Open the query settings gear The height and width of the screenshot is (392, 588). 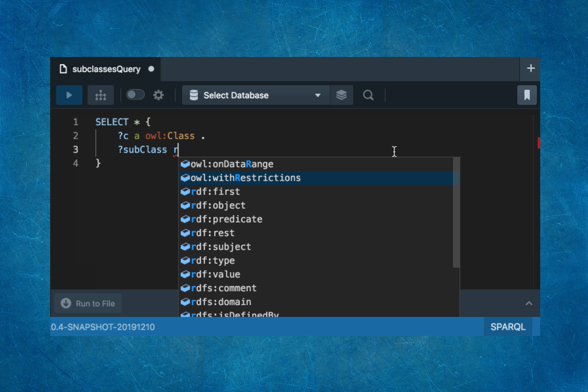[158, 95]
